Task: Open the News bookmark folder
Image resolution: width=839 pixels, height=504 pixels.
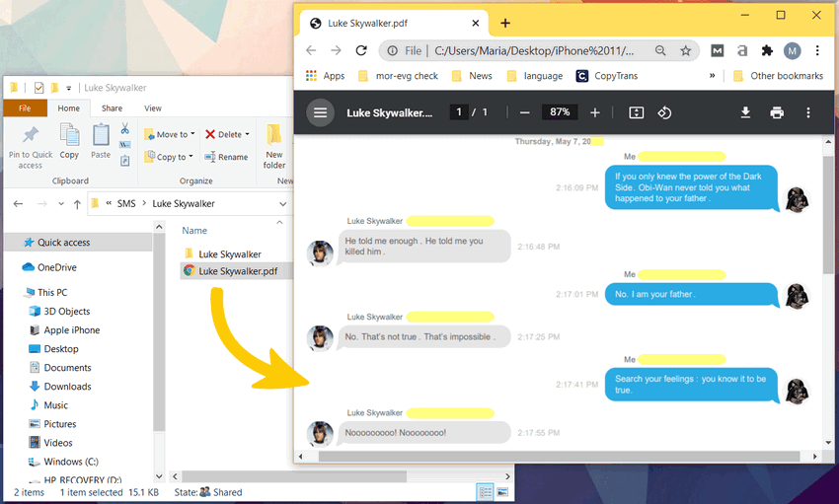Action: click(473, 76)
